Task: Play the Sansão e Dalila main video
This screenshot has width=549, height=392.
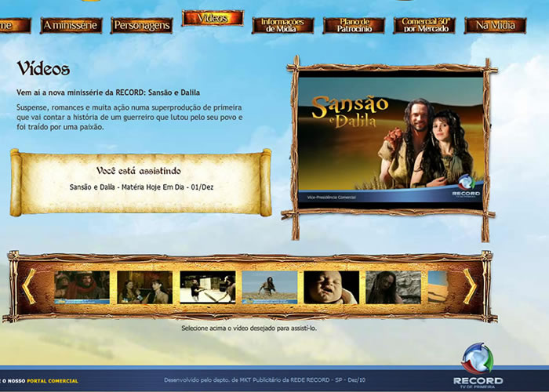Action: click(x=391, y=140)
